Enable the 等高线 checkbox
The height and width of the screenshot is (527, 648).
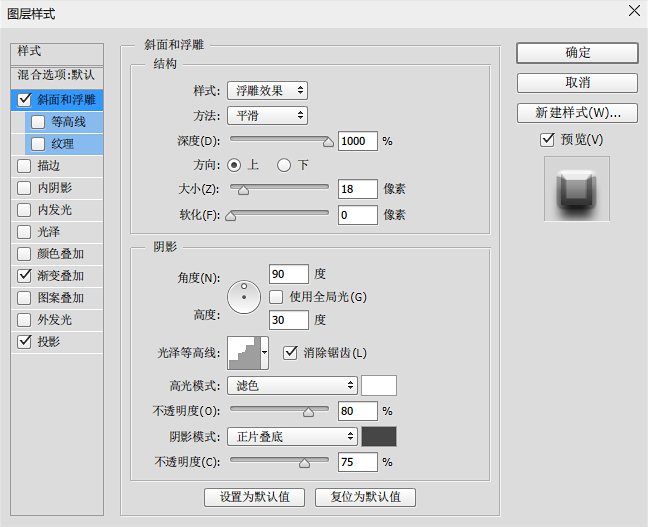point(38,122)
